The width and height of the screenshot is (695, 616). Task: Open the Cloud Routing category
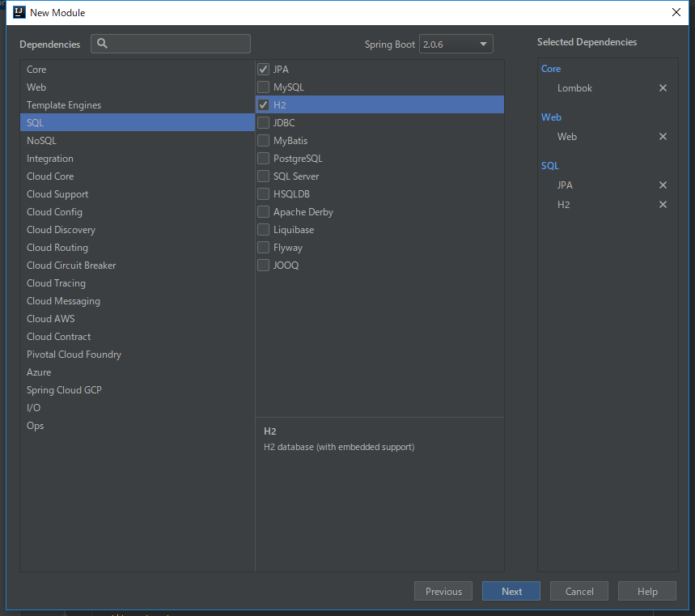coord(138,248)
